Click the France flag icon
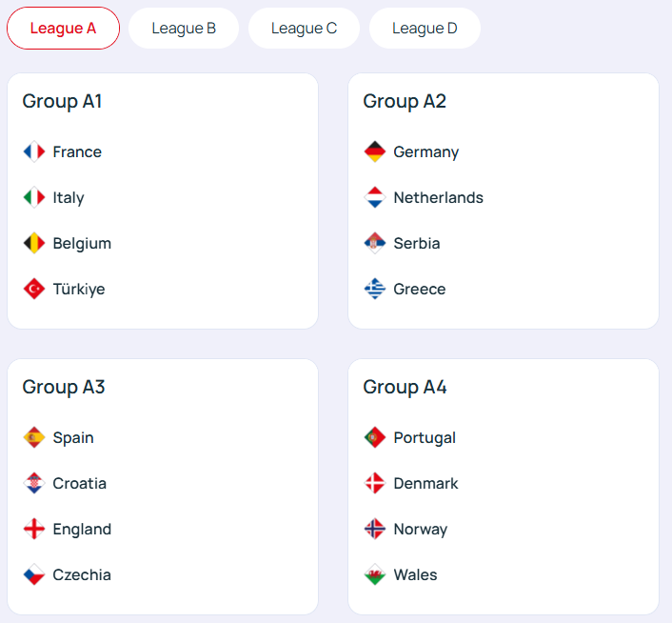 [34, 151]
